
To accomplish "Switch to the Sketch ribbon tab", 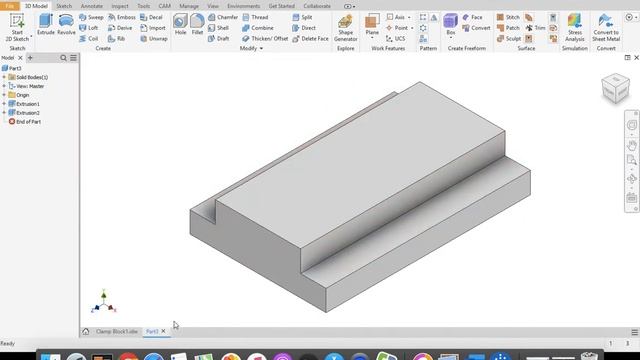I will pyautogui.click(x=64, y=6).
